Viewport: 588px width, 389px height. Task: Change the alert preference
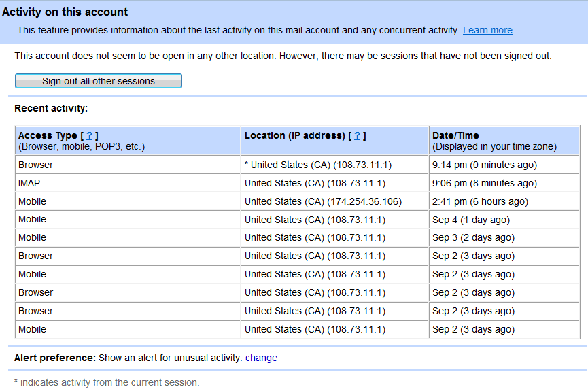[262, 358]
